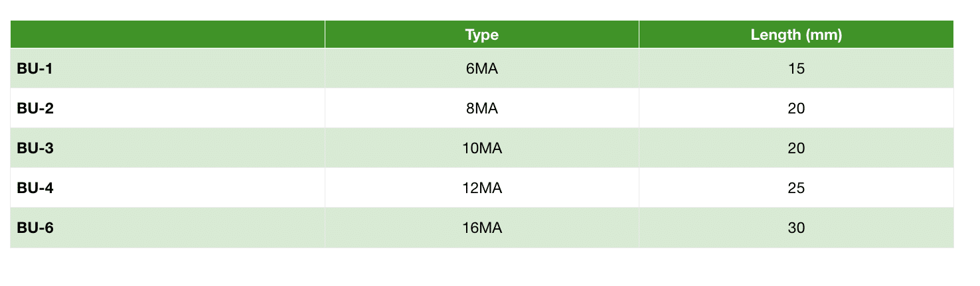Select the BU-6 row label
The width and height of the screenshot is (980, 286).
click(x=35, y=228)
